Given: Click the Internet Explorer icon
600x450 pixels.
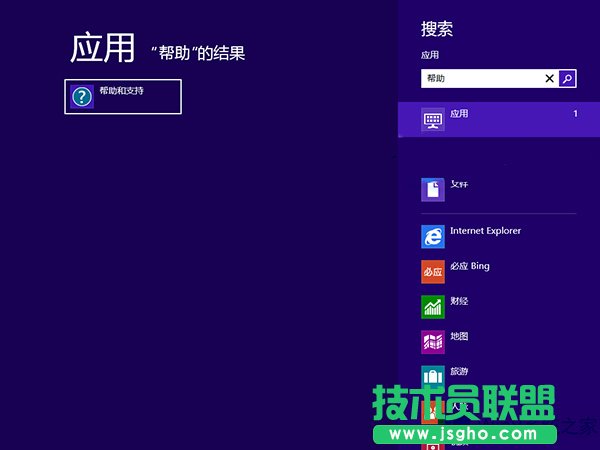Looking at the screenshot, I should point(433,237).
